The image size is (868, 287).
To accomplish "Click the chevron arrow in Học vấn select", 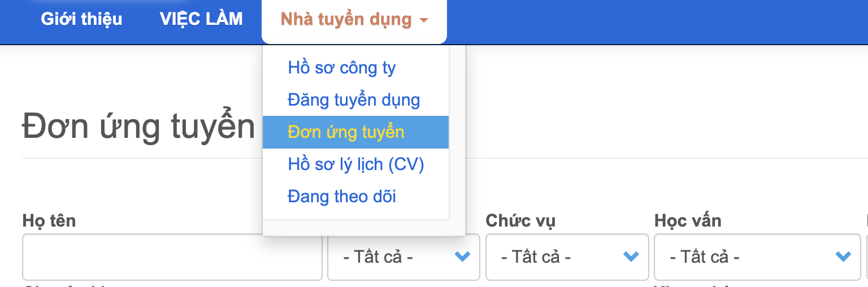I will [843, 257].
